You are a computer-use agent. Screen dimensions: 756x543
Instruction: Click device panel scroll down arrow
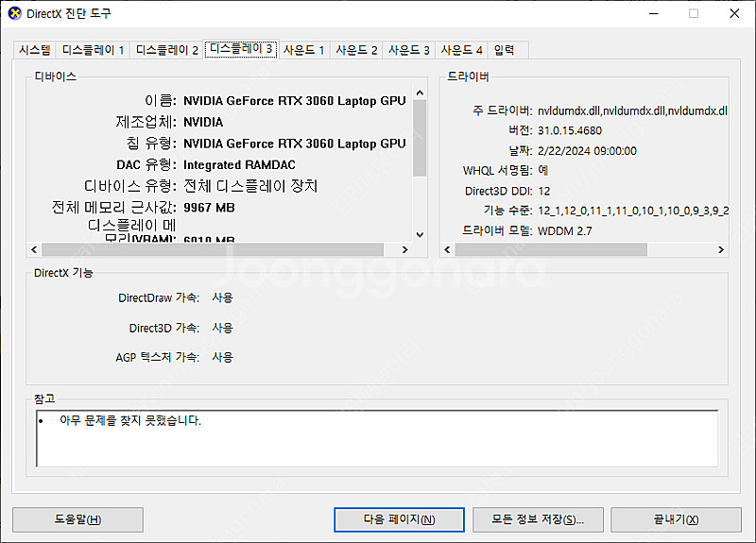(x=420, y=234)
